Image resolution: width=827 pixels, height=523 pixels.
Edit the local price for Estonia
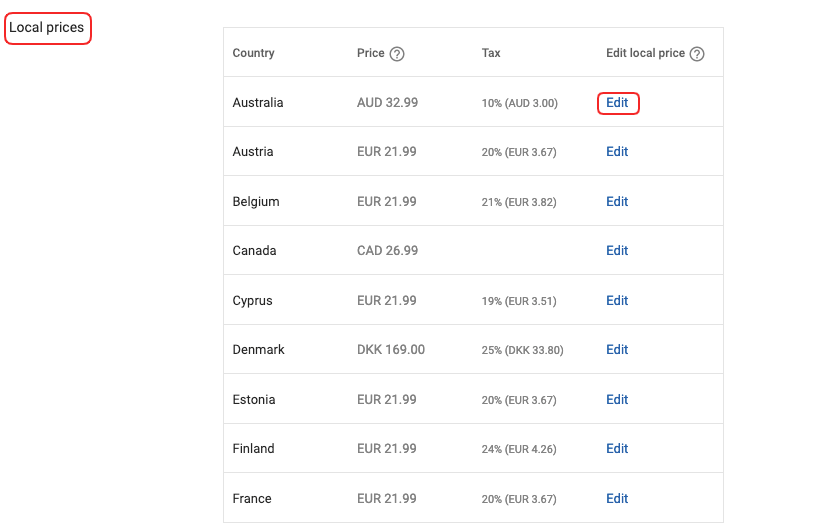click(617, 400)
